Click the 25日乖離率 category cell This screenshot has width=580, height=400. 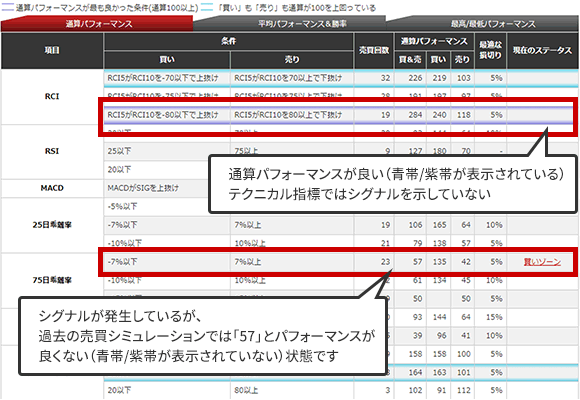52,225
